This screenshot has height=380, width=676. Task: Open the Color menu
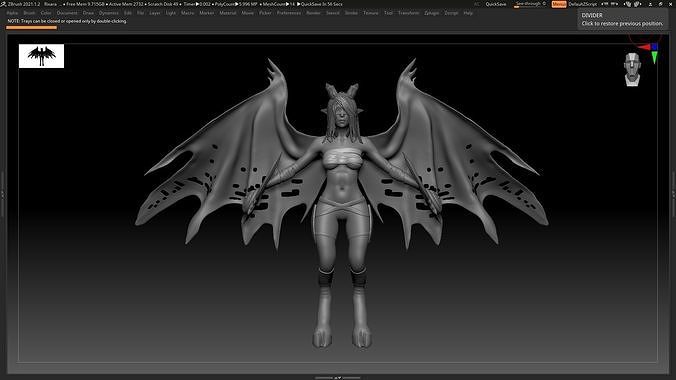pos(46,13)
